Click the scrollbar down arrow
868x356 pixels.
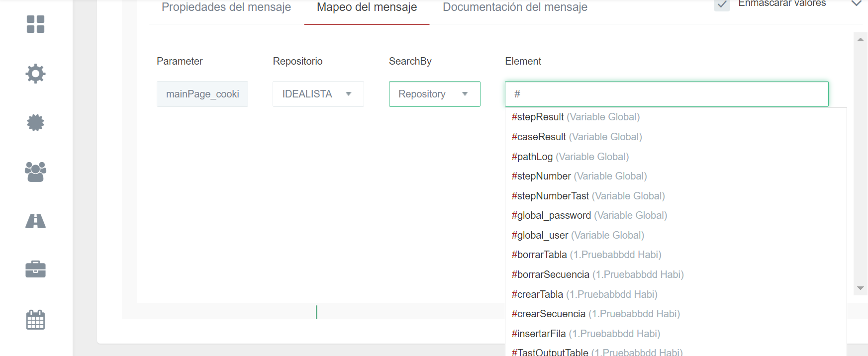click(x=860, y=288)
